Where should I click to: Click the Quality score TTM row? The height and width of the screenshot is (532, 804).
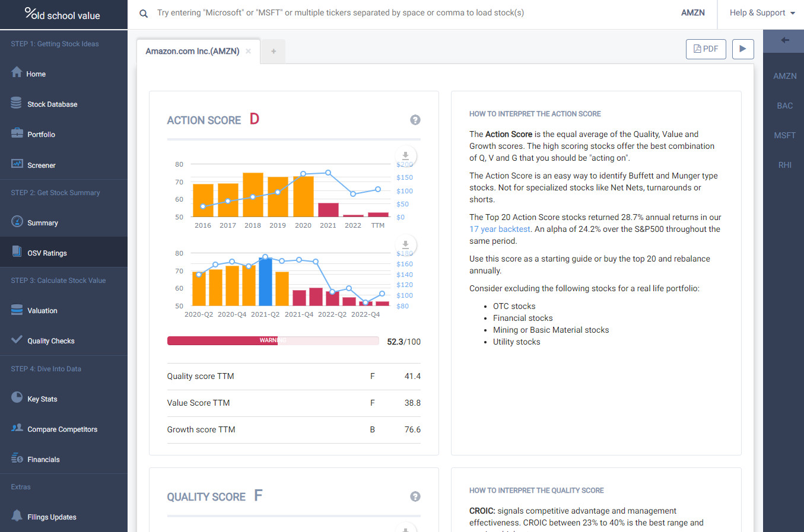294,376
